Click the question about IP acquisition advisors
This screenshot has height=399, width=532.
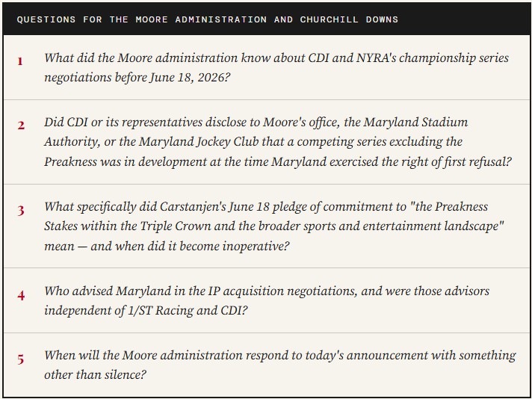(x=267, y=300)
